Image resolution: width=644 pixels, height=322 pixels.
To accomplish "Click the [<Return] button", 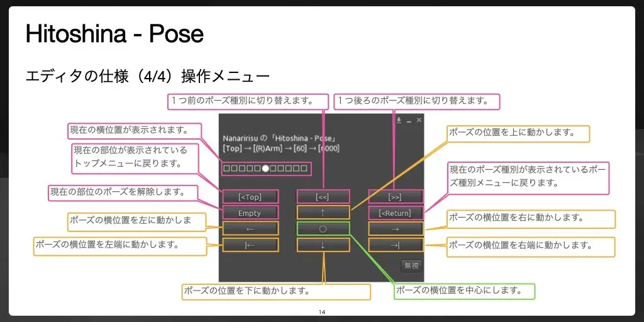I will pos(396,213).
